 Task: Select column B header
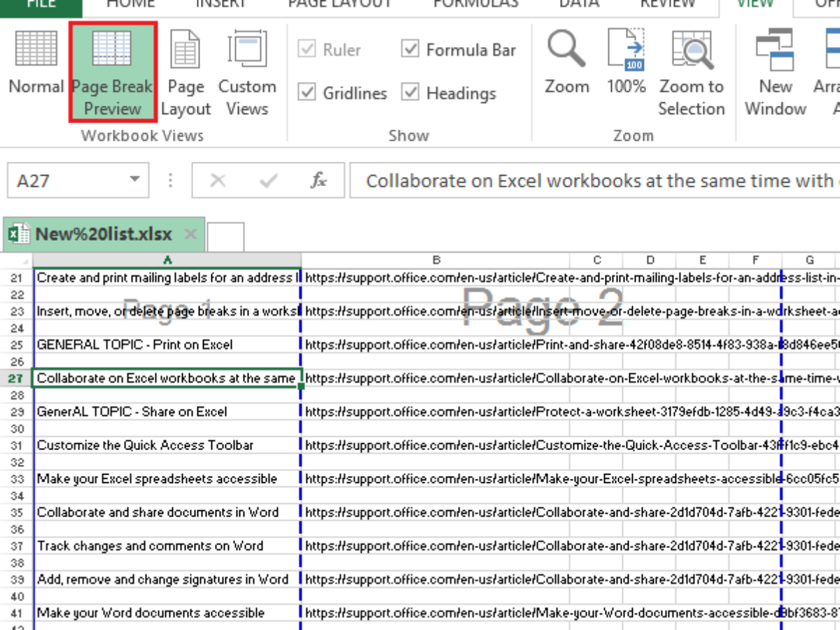coord(435,260)
